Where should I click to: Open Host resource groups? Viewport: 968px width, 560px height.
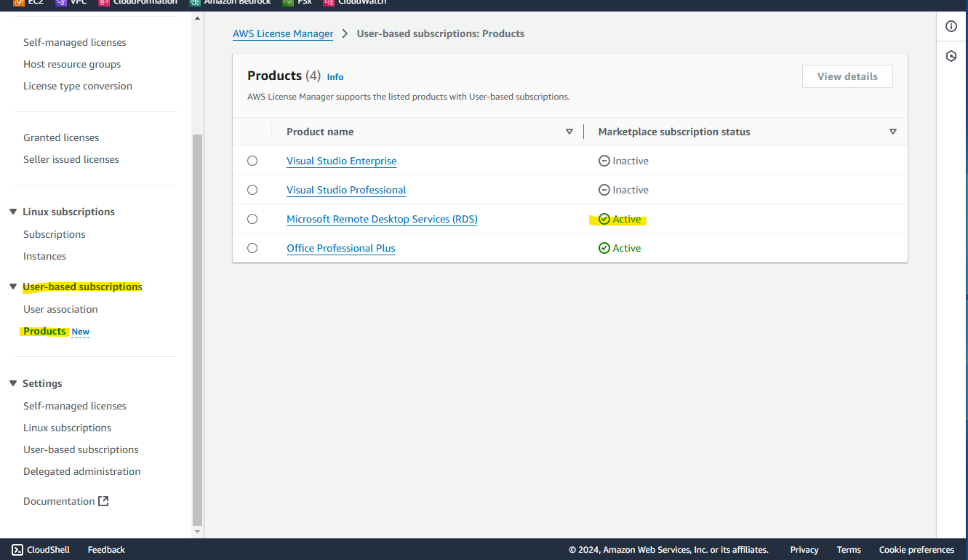click(72, 64)
